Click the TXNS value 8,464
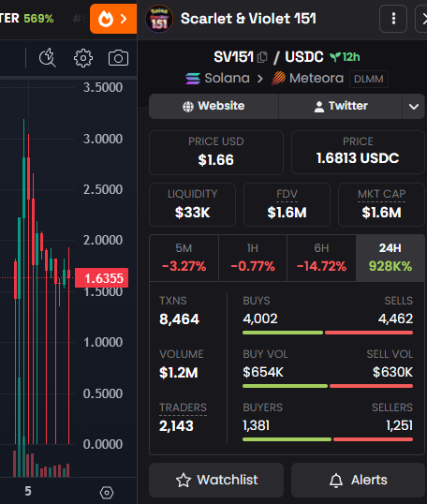Screen dimensions: 427x504 tap(179, 319)
